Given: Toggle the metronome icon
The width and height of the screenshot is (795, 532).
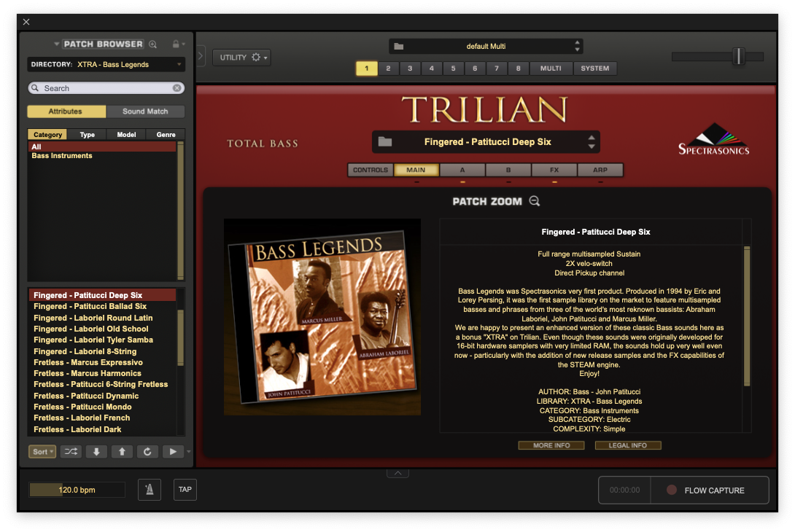Looking at the screenshot, I should coord(150,490).
